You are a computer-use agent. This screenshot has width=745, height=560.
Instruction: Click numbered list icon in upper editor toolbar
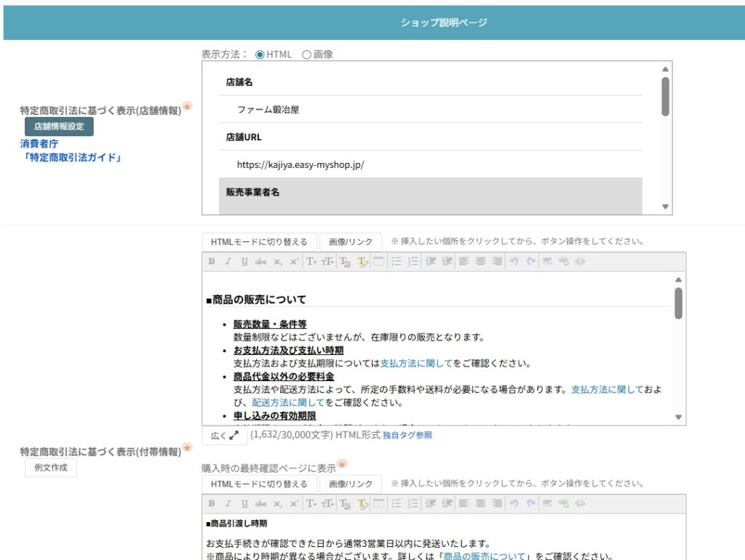(413, 262)
